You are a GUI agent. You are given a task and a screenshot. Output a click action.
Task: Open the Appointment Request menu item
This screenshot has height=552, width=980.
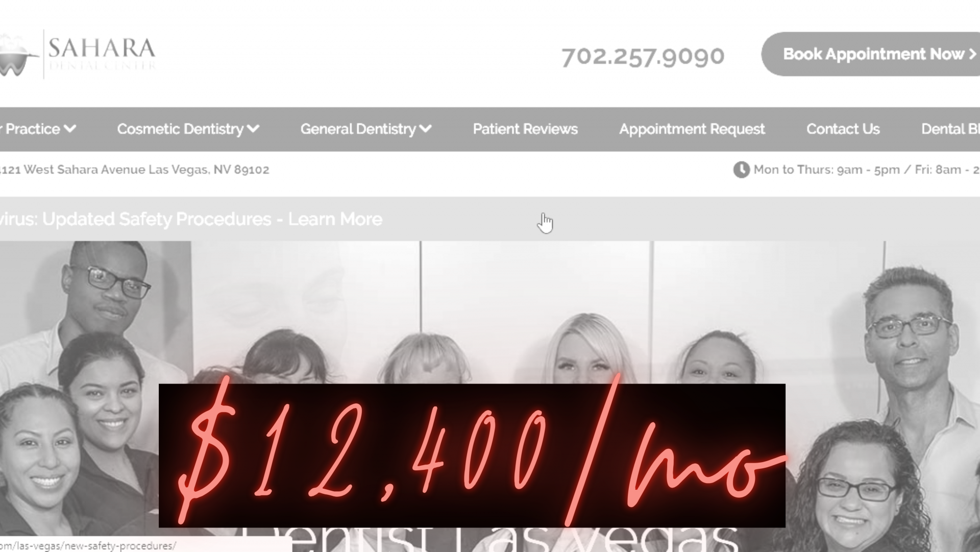coord(692,129)
